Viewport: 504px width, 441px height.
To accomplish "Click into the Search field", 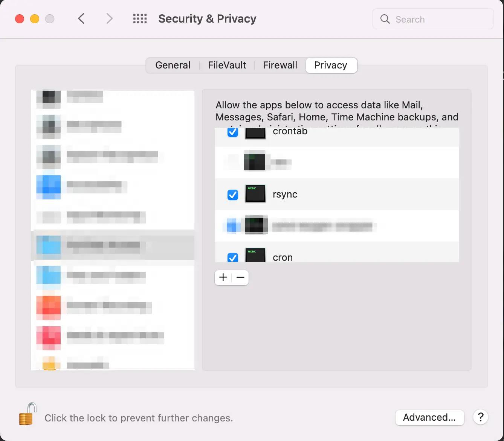I will 433,19.
